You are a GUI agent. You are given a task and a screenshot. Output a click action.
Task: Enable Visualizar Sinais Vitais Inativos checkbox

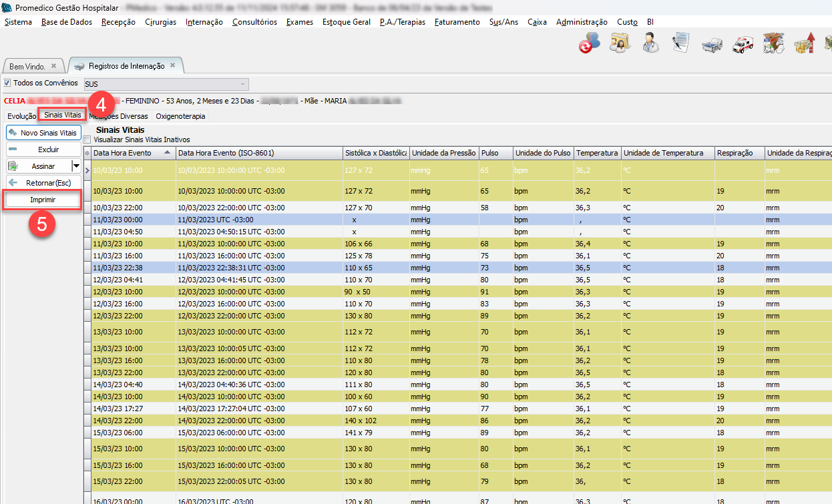click(88, 140)
